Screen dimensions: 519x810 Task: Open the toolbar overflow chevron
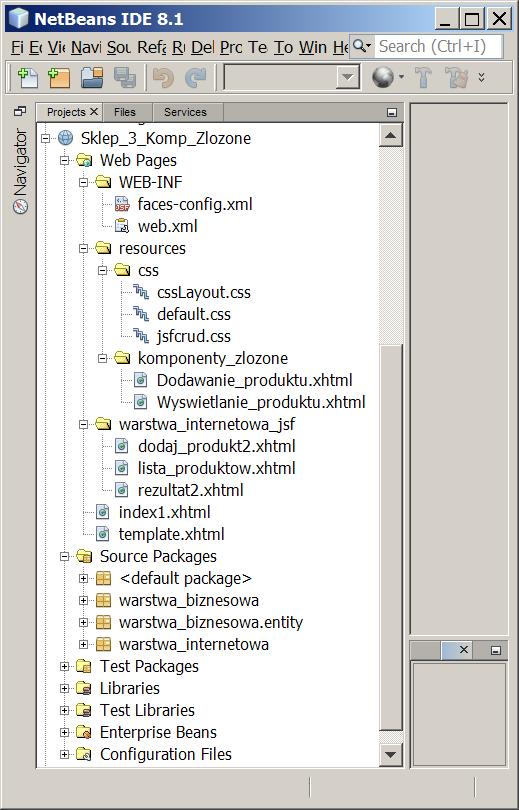tap(481, 77)
